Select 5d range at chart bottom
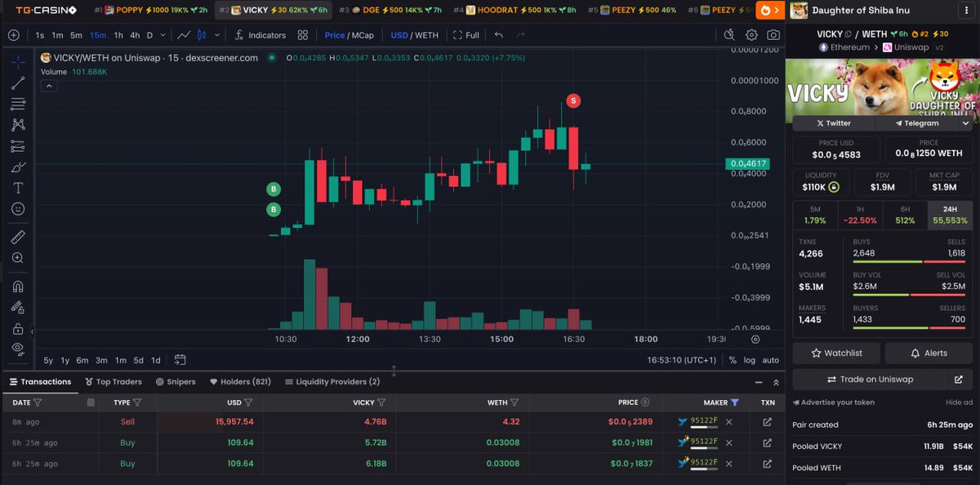 [138, 360]
